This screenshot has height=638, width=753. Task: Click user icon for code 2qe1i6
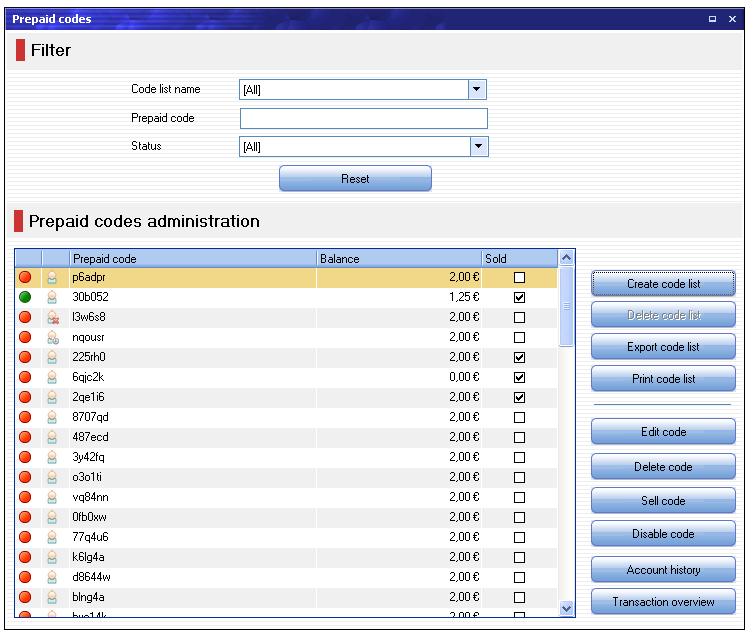pos(52,397)
